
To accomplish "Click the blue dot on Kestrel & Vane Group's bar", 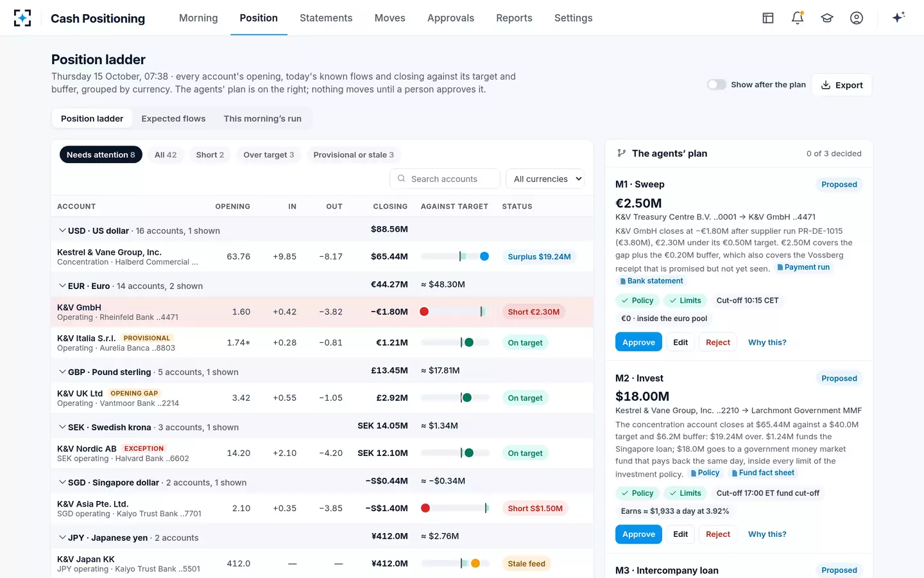I will pyautogui.click(x=484, y=256).
